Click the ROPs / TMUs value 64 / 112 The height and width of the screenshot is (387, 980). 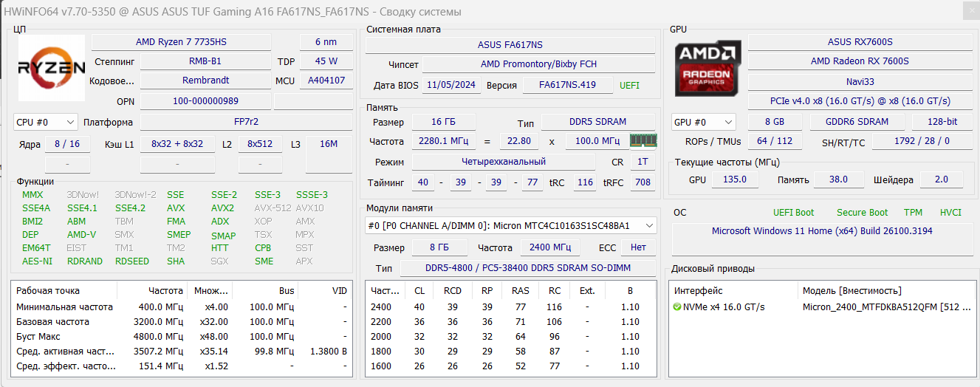(774, 141)
